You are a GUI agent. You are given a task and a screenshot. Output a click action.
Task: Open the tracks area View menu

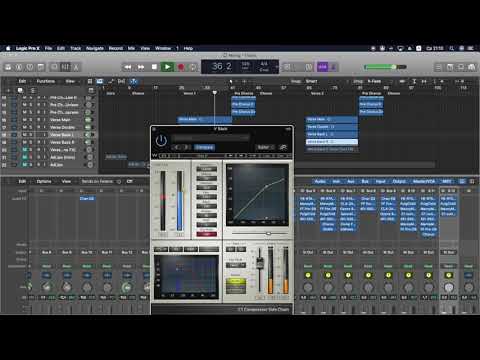click(x=70, y=81)
